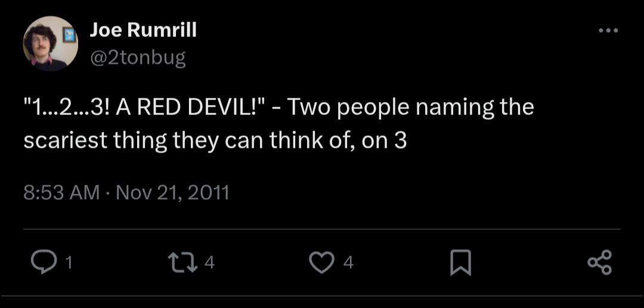Click the small badge on the avatar
Viewport: 644px width, 308px height.
click(x=70, y=34)
